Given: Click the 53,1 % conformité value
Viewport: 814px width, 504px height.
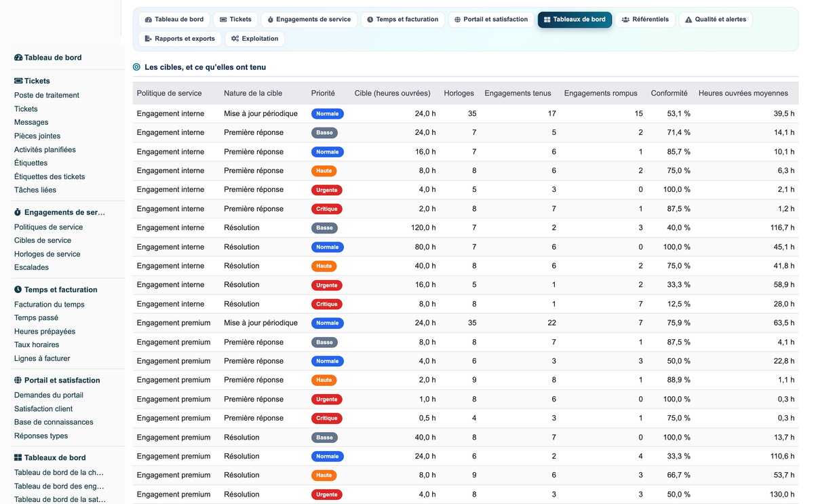Looking at the screenshot, I should pos(678,114).
